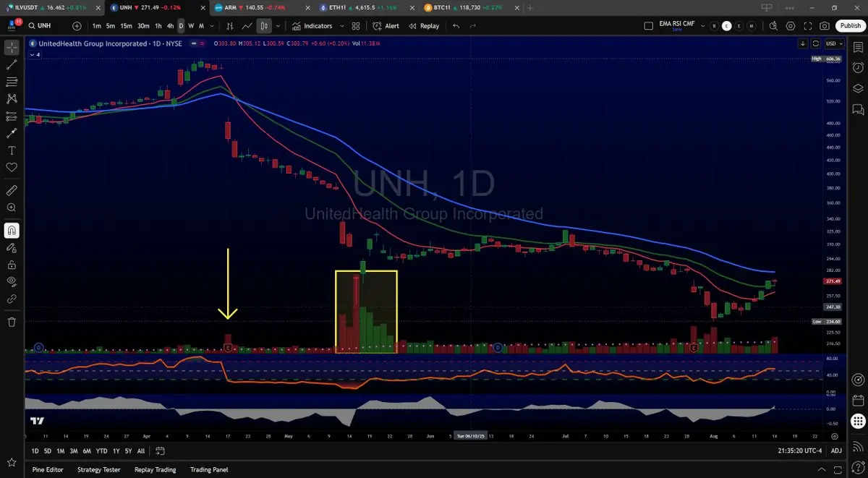Switch to the 1m timeframe

click(97, 26)
